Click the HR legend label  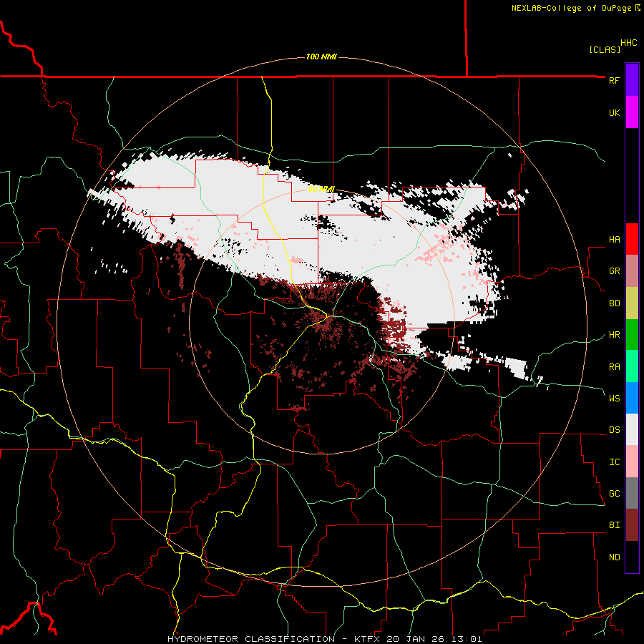tap(615, 335)
